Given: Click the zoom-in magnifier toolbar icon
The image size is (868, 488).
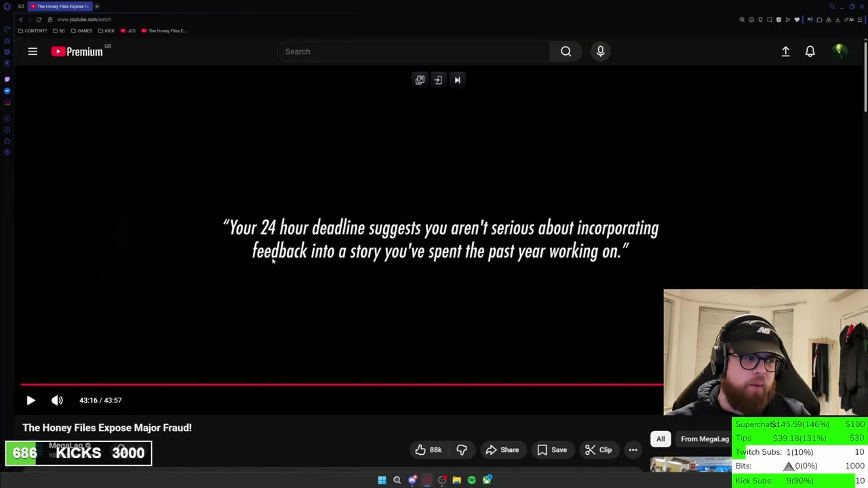Looking at the screenshot, I should [x=742, y=20].
